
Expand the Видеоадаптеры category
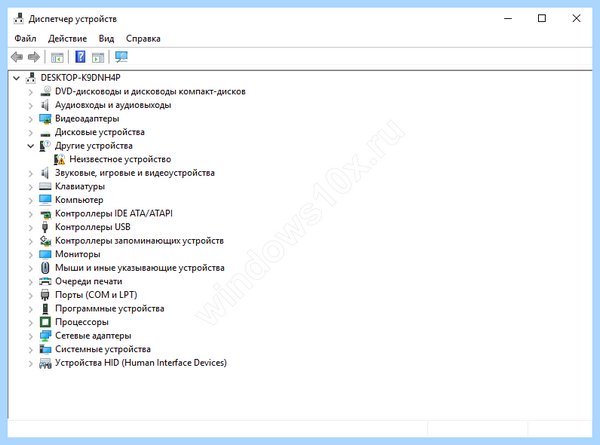[31, 119]
